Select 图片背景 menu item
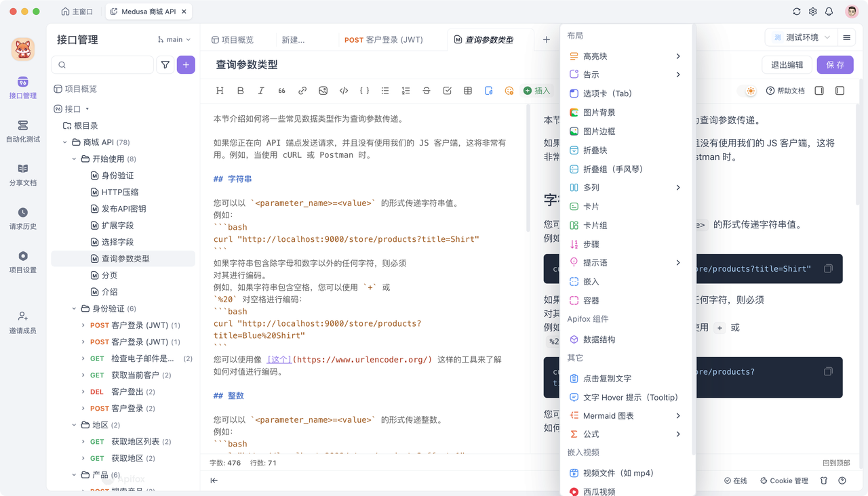The width and height of the screenshot is (868, 496). [625, 112]
